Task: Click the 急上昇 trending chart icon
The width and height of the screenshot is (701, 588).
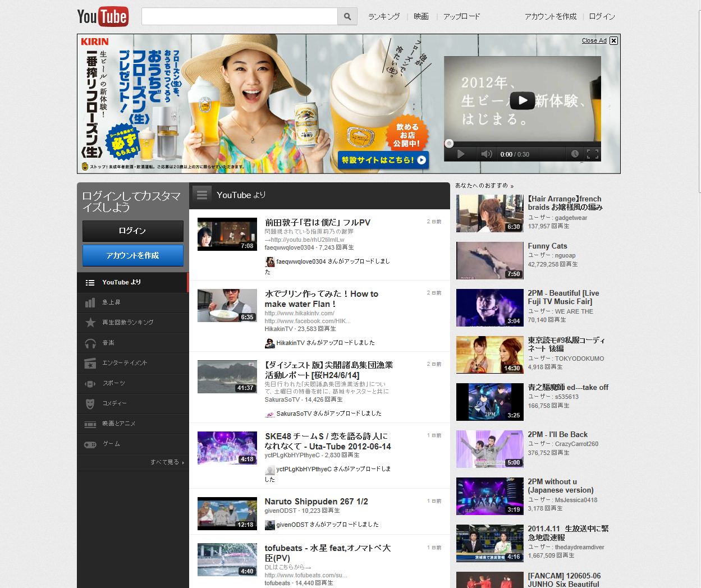Action: 90,302
